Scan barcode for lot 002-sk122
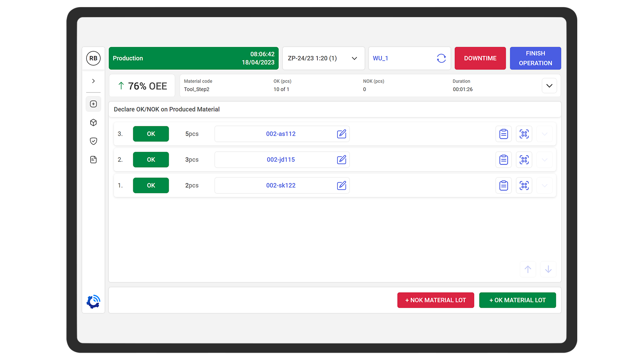This screenshot has height=362, width=644. [524, 185]
